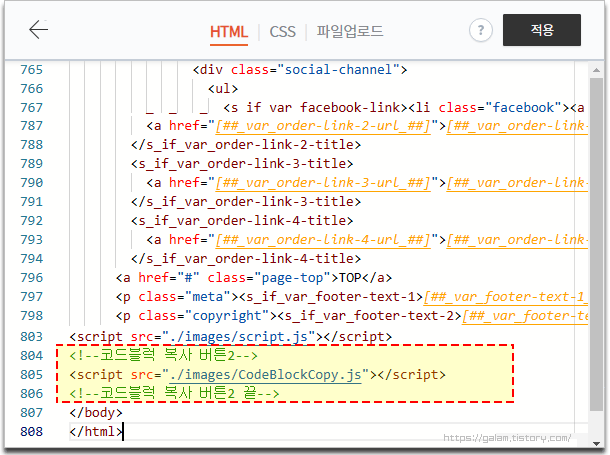Click line number 808
This screenshot has height=455, width=610.
coord(32,432)
